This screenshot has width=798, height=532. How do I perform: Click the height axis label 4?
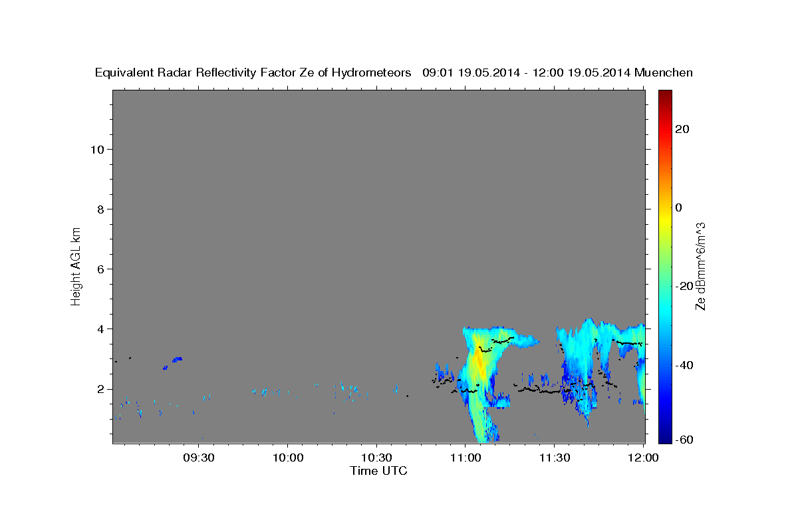pyautogui.click(x=100, y=329)
